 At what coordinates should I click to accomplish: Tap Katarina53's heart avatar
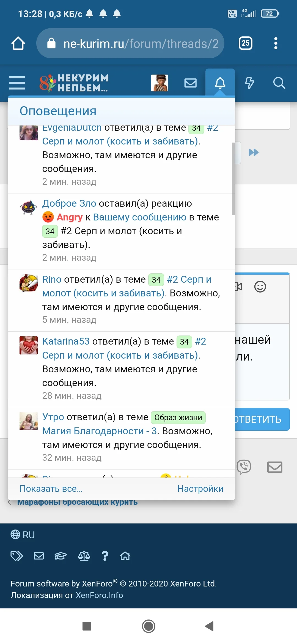tap(29, 345)
